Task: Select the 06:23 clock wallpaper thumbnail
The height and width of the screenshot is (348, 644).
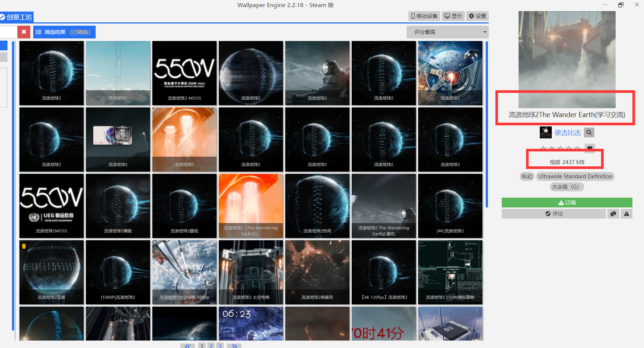Action: click(x=251, y=323)
